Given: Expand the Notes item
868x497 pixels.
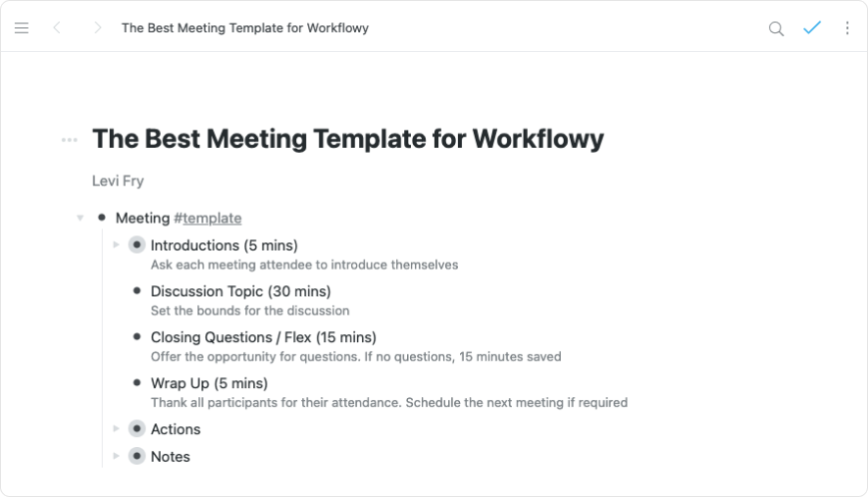Looking at the screenshot, I should click(116, 457).
